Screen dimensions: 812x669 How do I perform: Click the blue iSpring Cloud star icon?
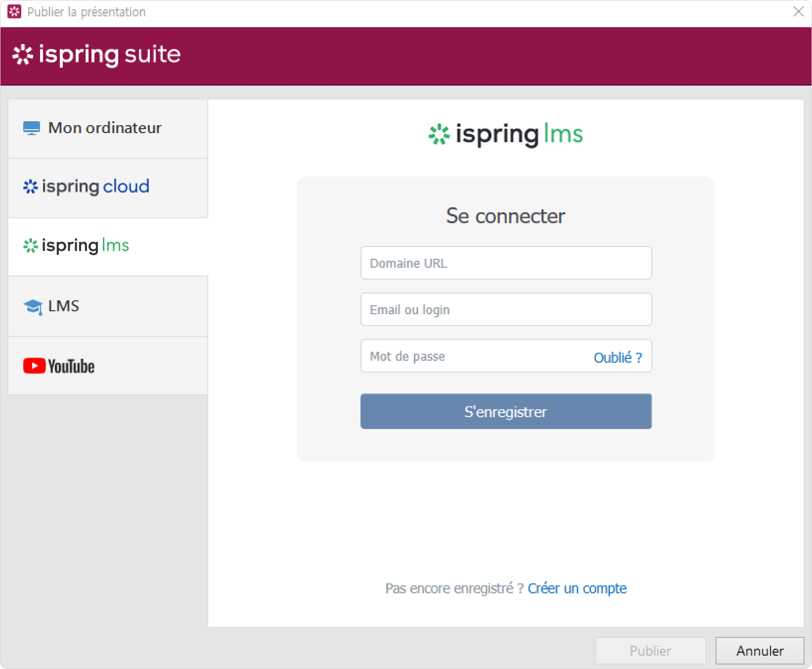[31, 187]
